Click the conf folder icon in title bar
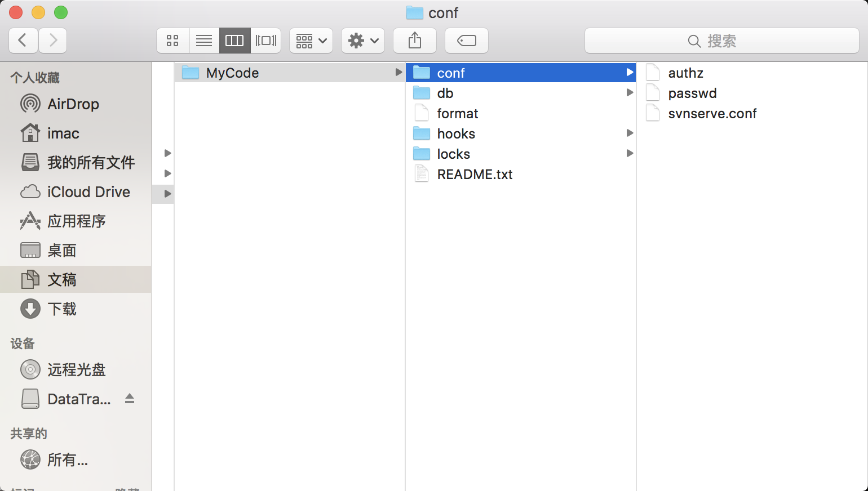Viewport: 868px width, 491px height. (415, 12)
